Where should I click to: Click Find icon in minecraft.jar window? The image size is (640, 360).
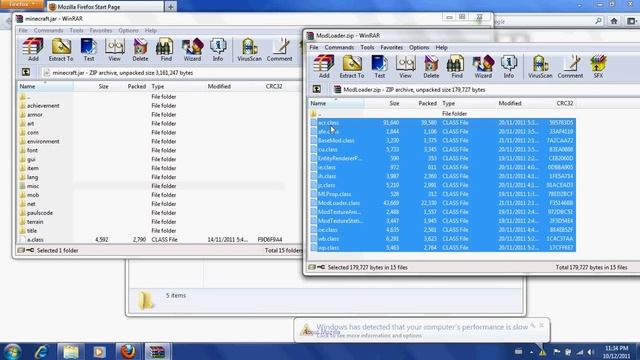pyautogui.click(x=166, y=50)
